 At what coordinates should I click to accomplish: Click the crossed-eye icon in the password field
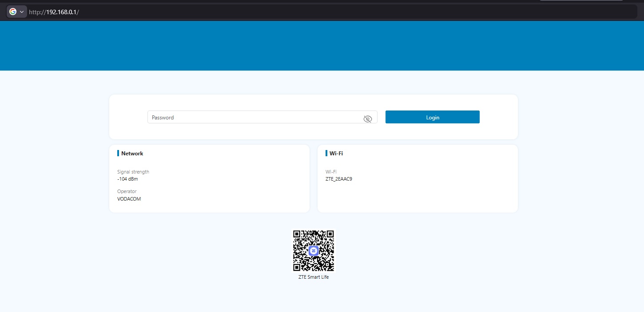click(x=368, y=118)
